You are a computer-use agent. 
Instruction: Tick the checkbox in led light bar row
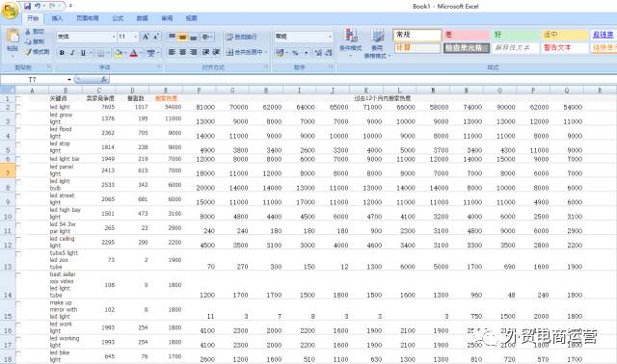tap(18, 158)
